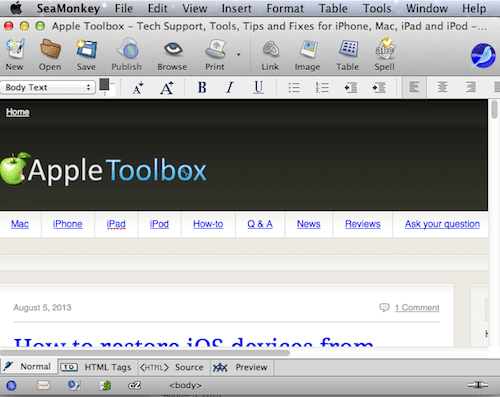Align text left
Viewport: 500px width, 397px height.
click(x=414, y=87)
